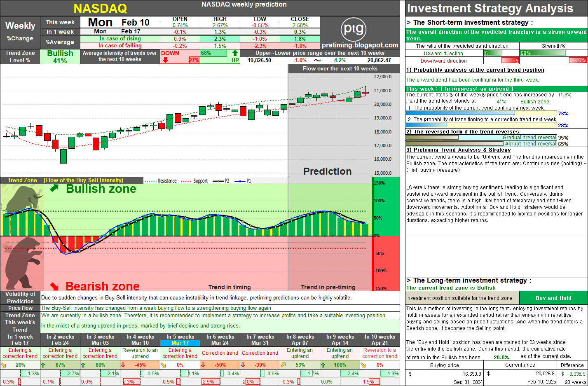Viewport: 588px width, 386px height.
Task: Click the Resistance legend marker
Action: click(151, 181)
